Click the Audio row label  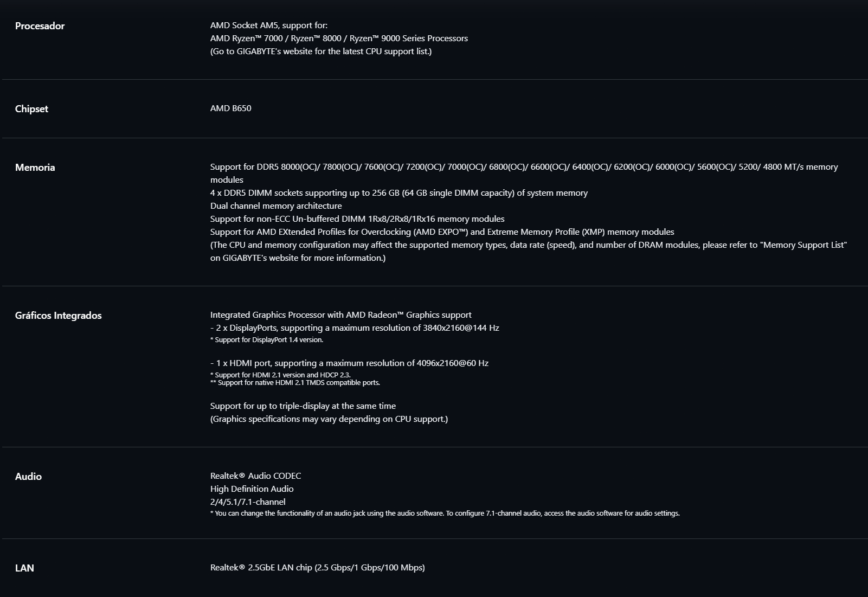pos(28,477)
